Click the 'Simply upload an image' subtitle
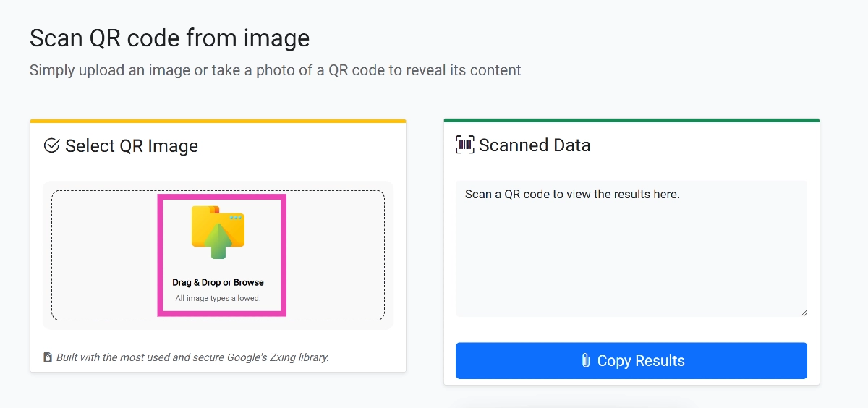The width and height of the screenshot is (868, 408). 276,70
